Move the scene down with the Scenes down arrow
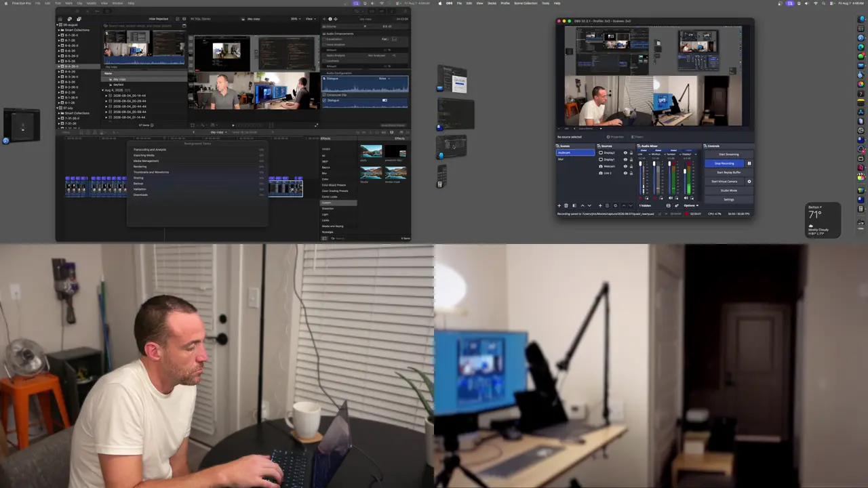This screenshot has width=868, height=488. [589, 205]
